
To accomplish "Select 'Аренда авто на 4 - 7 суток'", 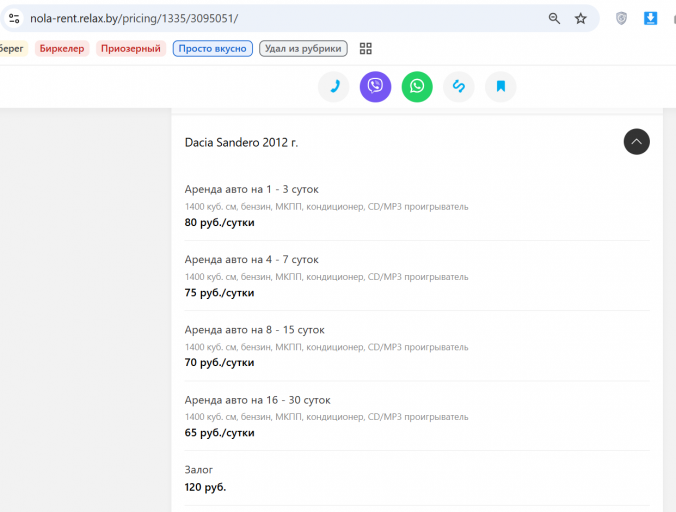I will click(251, 259).
